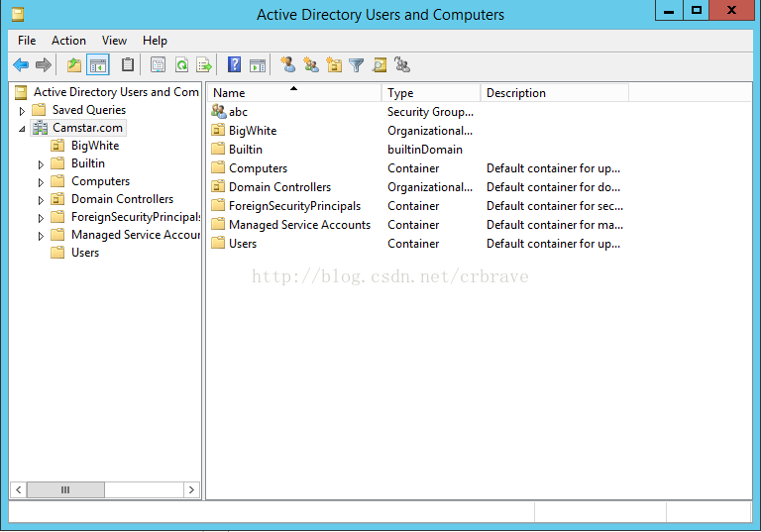761x532 pixels.
Task: Expand the ForeignSecurityPrincipals tree node
Action: tap(41, 218)
